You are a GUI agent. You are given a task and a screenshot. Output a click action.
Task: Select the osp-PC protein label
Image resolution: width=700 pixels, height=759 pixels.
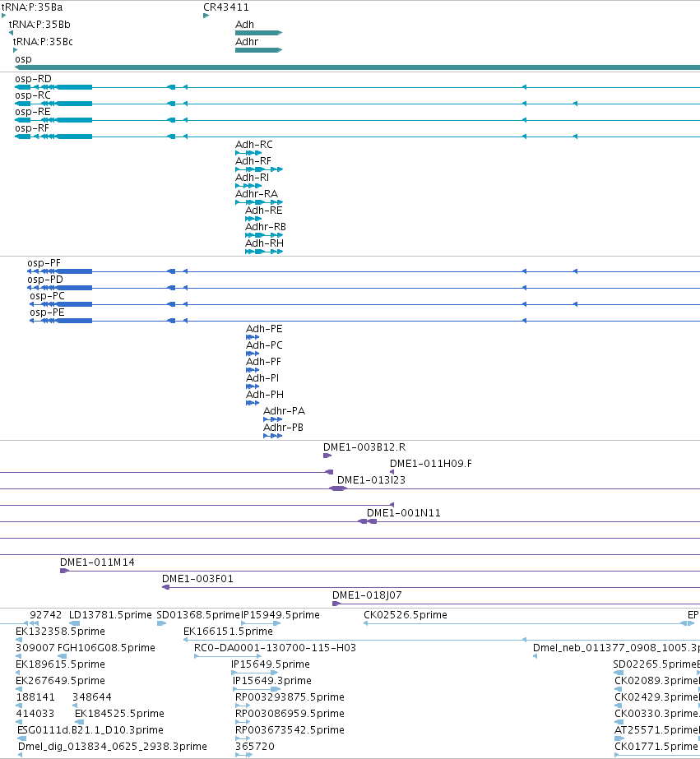47,296
